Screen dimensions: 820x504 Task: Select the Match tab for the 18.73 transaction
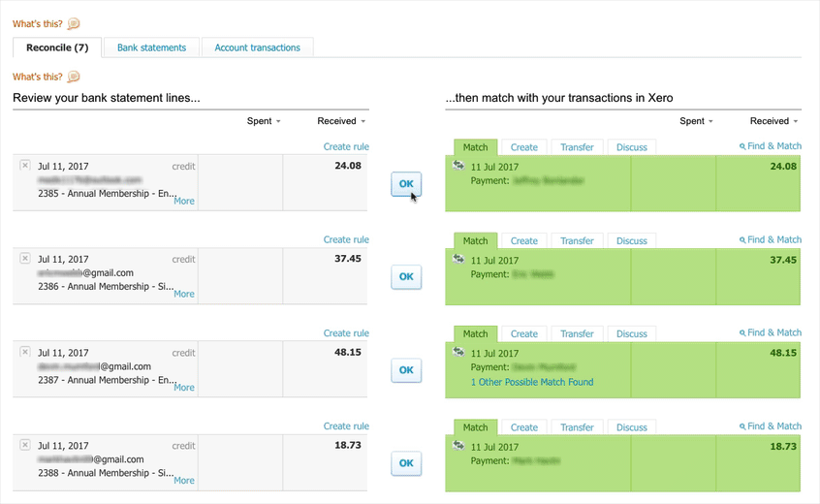tap(475, 427)
